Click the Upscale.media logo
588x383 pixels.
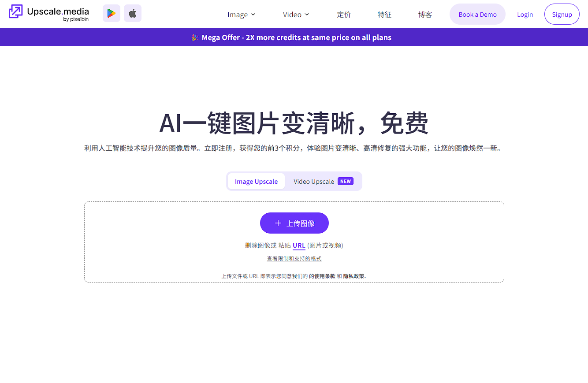coord(49,13)
